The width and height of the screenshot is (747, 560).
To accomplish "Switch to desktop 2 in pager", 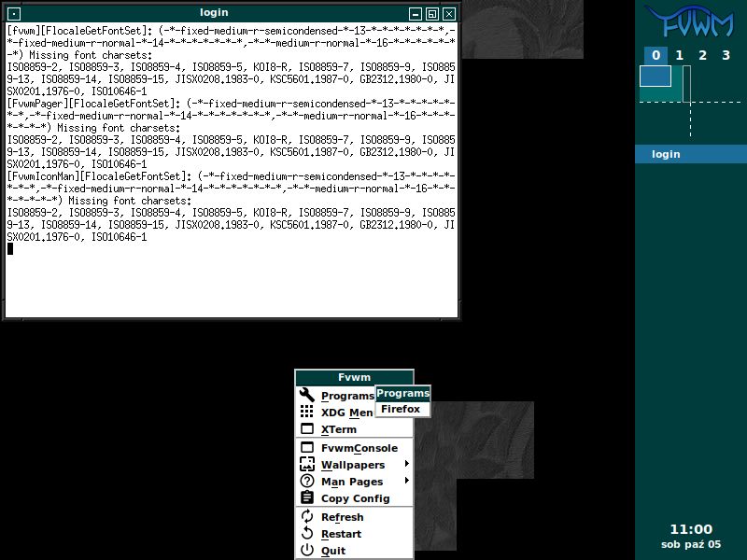I will [703, 55].
